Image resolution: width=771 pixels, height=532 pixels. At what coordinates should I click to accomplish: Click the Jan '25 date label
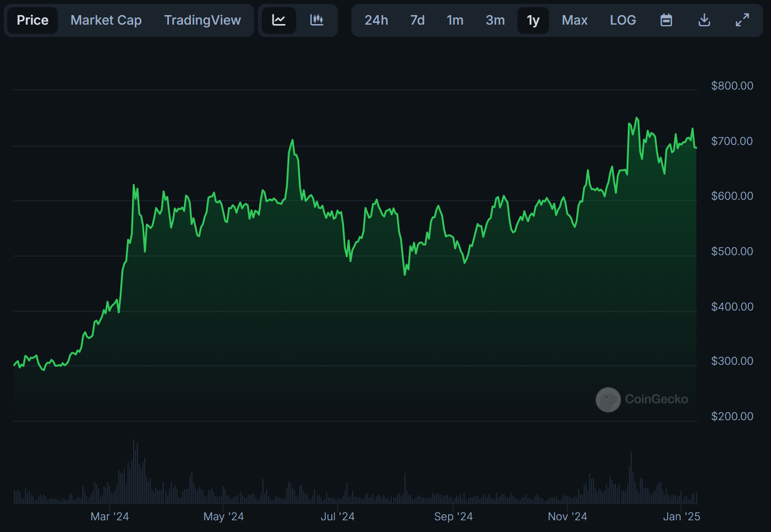coord(681,516)
